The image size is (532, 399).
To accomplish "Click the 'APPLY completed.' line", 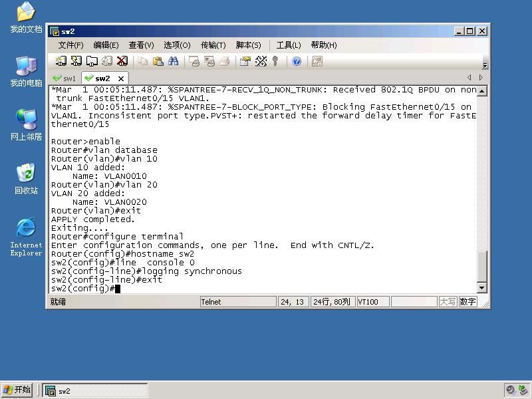I will point(92,219).
